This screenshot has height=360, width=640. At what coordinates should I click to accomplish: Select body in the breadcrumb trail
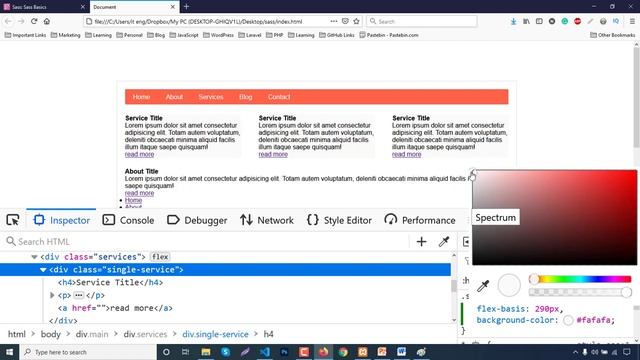pyautogui.click(x=51, y=334)
